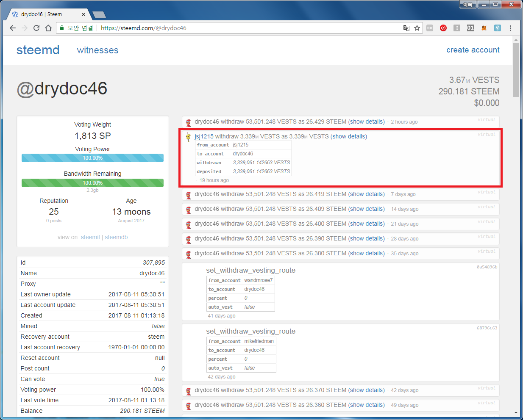Image resolution: width=523 pixels, height=420 pixels.
Task: Open Chrome three-dot menu
Action: (x=510, y=28)
